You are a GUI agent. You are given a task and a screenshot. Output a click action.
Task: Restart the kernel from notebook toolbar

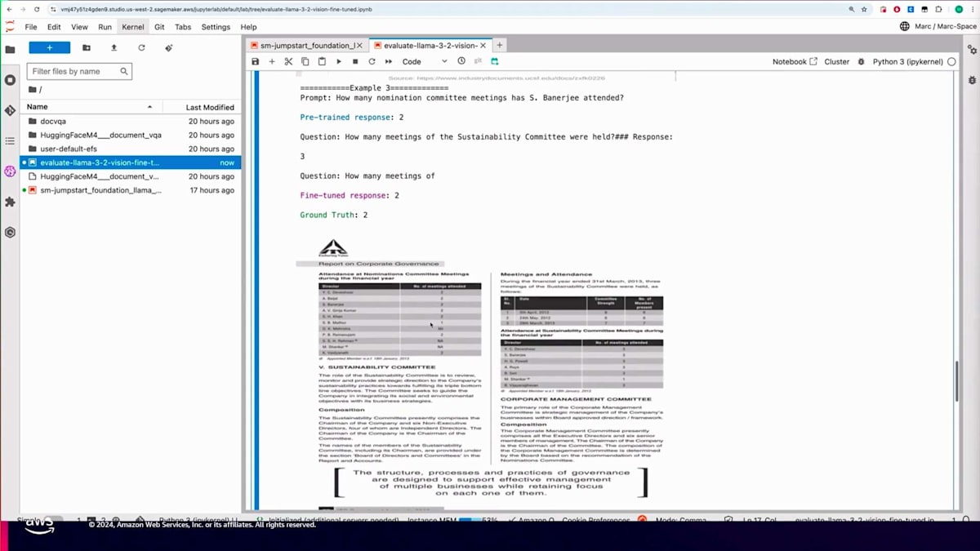[372, 61]
